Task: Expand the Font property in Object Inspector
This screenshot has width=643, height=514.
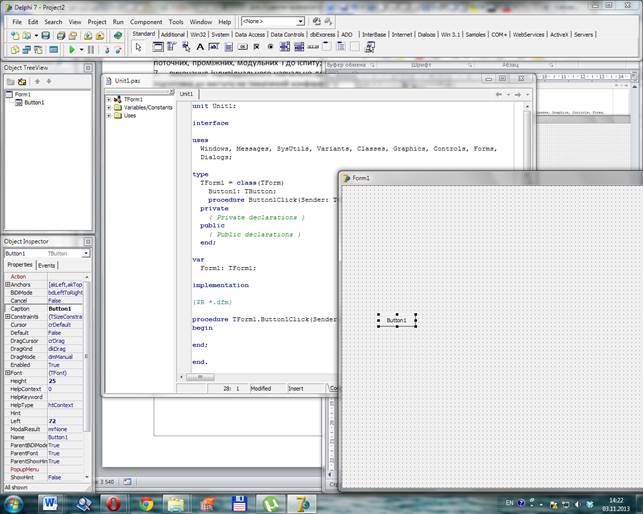Action: [x=7, y=373]
